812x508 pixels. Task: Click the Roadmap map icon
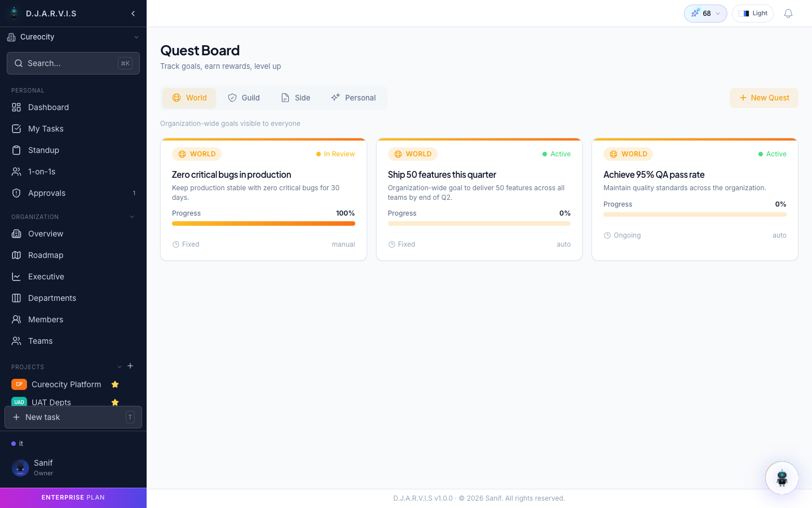16,255
